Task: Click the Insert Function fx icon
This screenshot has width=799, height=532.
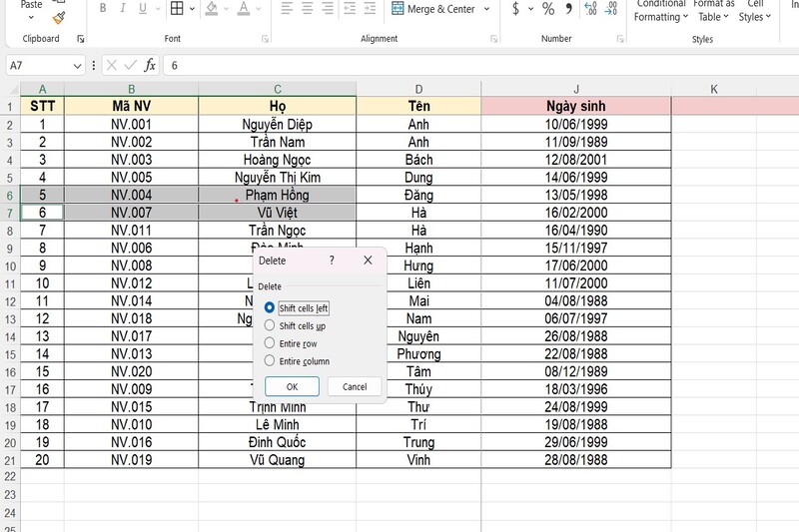Action: coord(150,65)
